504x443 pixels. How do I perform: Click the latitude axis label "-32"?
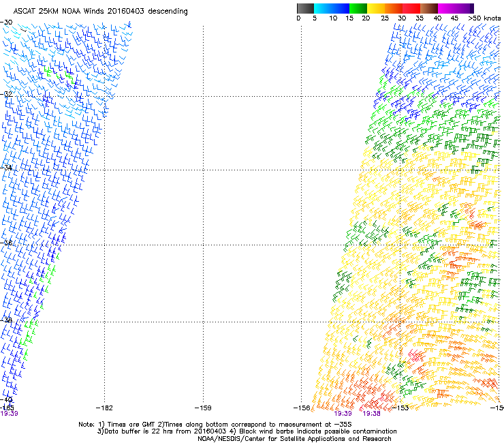tap(6, 94)
